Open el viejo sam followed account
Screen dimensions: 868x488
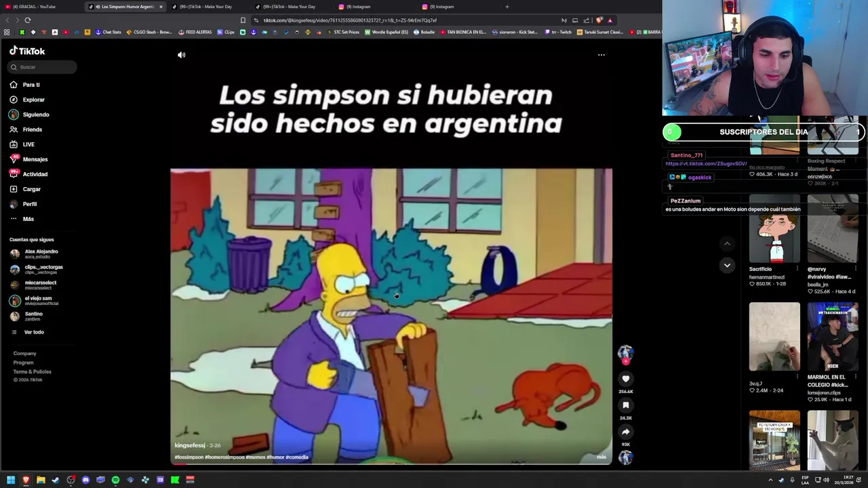pyautogui.click(x=34, y=300)
